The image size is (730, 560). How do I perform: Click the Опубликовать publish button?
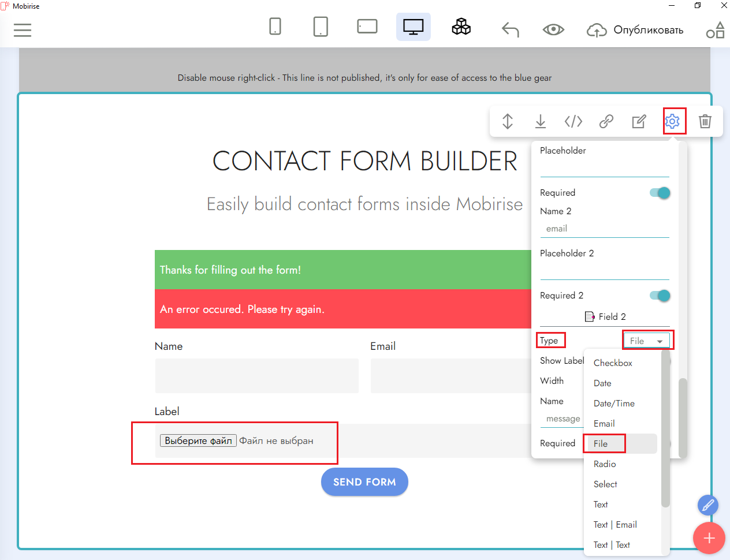click(635, 30)
